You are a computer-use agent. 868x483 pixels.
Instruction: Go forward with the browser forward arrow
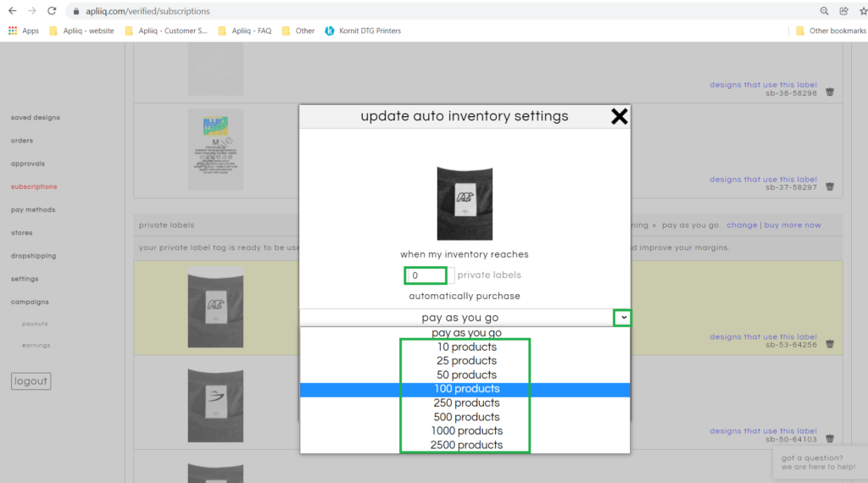(32, 11)
